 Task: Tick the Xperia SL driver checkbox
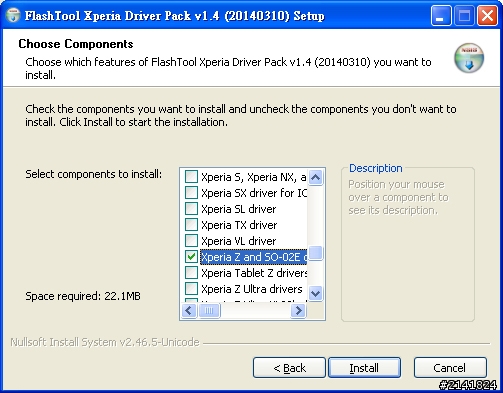point(191,209)
